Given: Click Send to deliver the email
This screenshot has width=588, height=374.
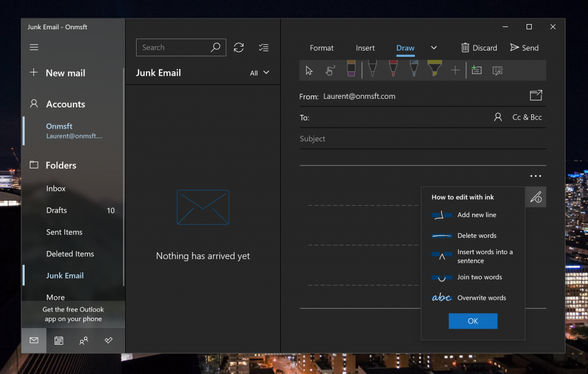Looking at the screenshot, I should 524,48.
